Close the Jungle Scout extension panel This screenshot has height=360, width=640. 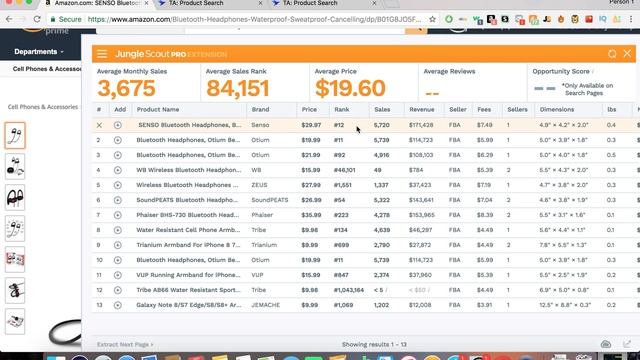pos(627,53)
